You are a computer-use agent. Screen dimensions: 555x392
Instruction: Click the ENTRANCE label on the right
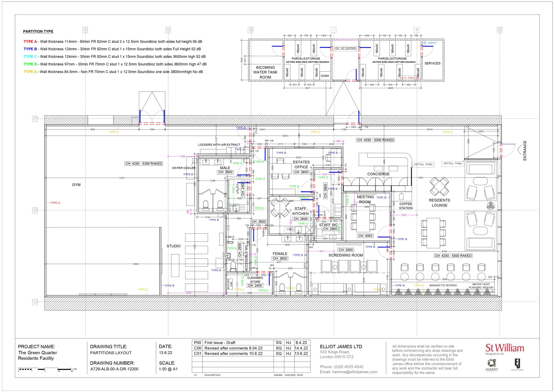[525, 151]
